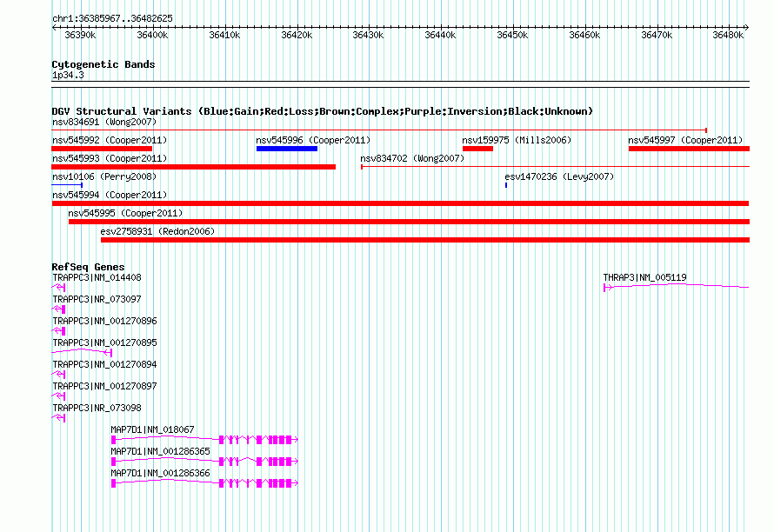This screenshot has height=532, width=774.
Task: Click the red nsv545997 loss bar
Action: (x=689, y=149)
